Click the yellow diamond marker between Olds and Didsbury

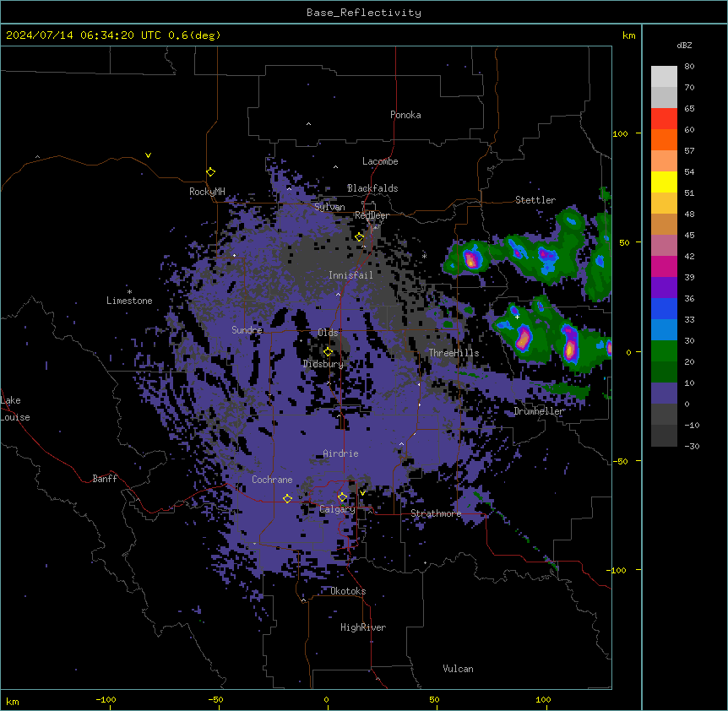(x=328, y=352)
